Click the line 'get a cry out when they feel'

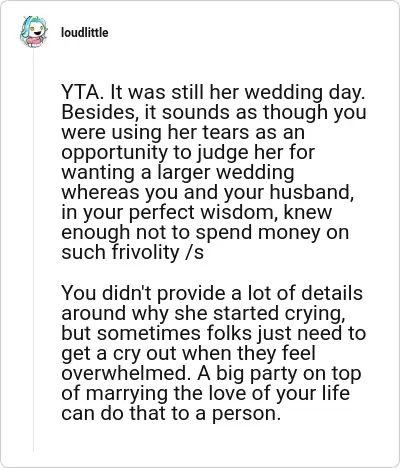(188, 353)
